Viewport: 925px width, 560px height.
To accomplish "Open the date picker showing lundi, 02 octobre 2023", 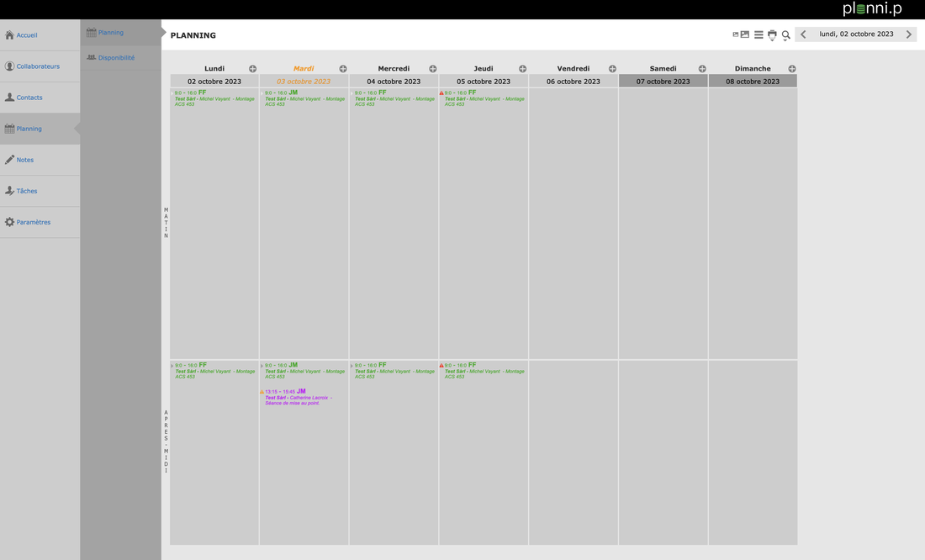I will click(856, 34).
